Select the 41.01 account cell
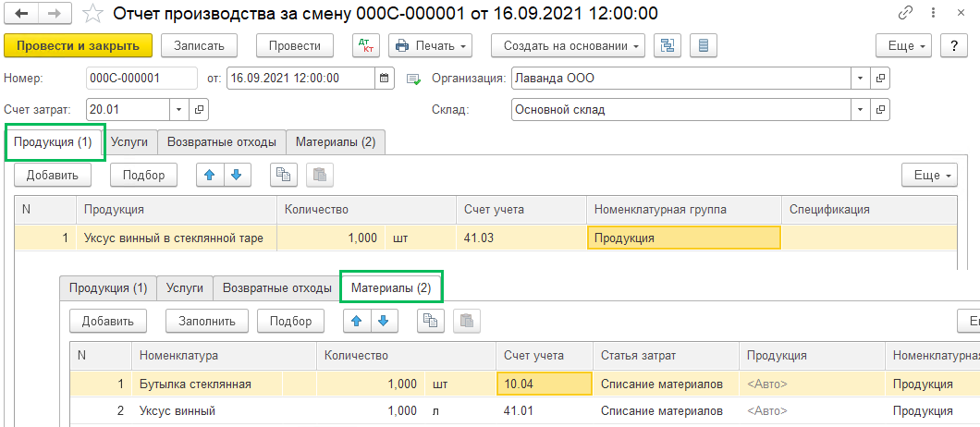This screenshot has width=980, height=427. [x=545, y=410]
